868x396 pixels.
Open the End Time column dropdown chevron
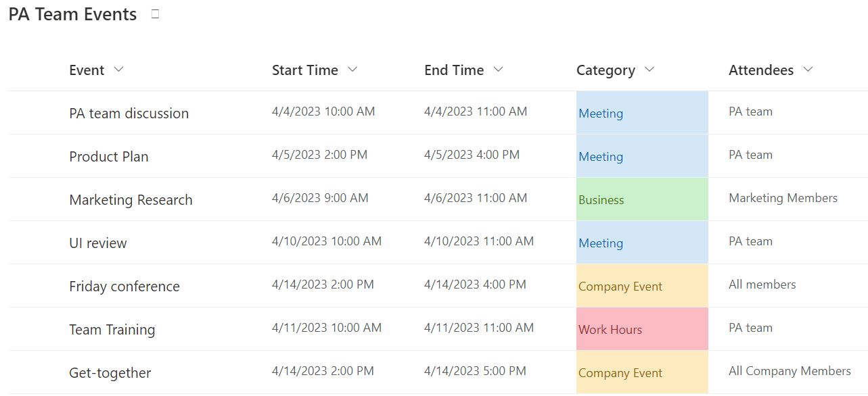coord(499,70)
